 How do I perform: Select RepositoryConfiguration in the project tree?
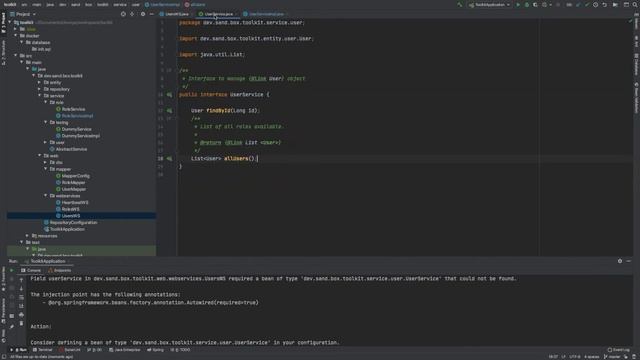pyautogui.click(x=73, y=222)
